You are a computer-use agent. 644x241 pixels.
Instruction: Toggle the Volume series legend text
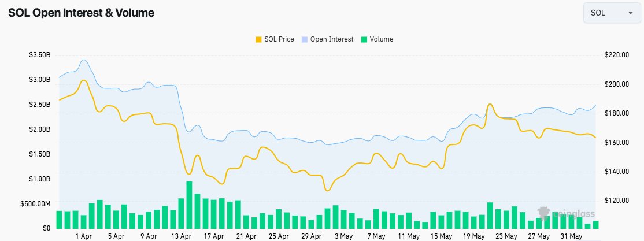[x=382, y=39]
